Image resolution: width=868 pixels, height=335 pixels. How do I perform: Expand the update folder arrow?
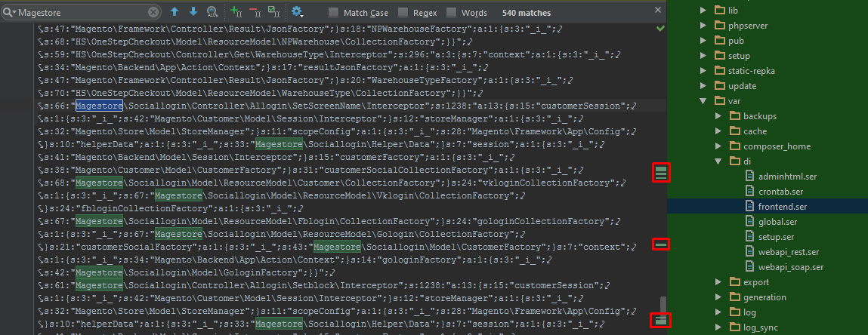point(703,86)
